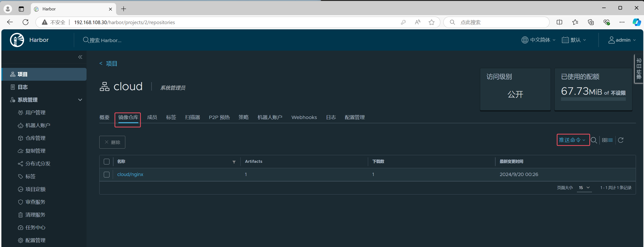Open browser settings and more menu
This screenshot has height=247, width=644.
(x=622, y=22)
